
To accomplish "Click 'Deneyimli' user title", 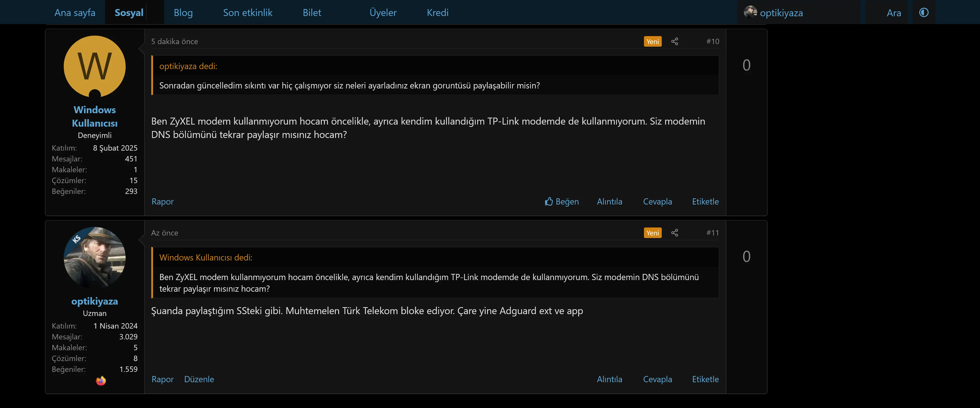I will coord(95,135).
